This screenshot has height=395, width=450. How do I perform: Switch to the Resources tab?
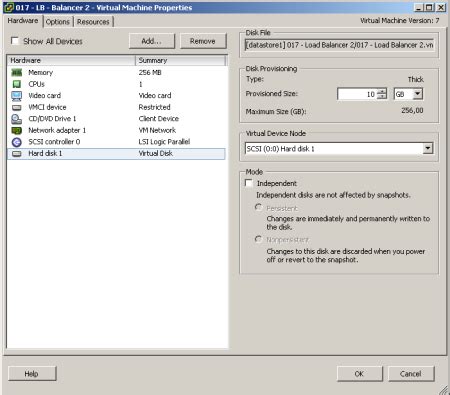pyautogui.click(x=93, y=22)
